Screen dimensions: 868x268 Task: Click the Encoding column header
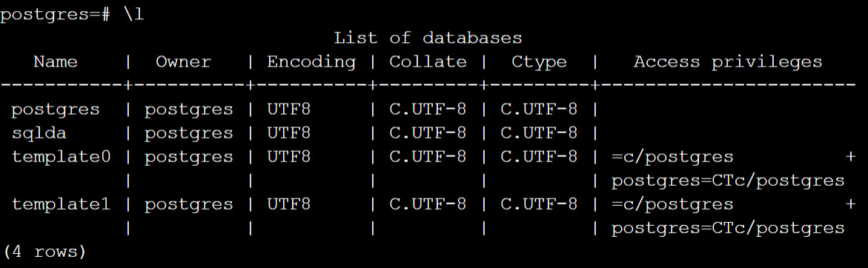(x=311, y=62)
